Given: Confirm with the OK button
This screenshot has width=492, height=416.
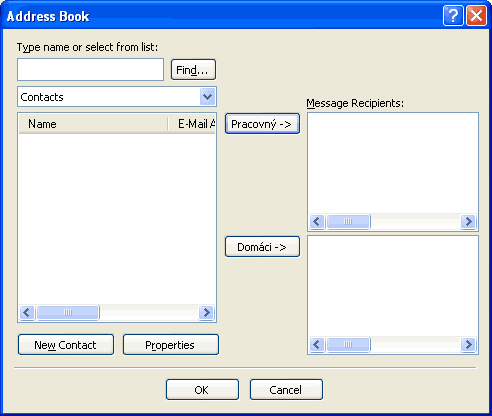Looking at the screenshot, I should pos(202,390).
